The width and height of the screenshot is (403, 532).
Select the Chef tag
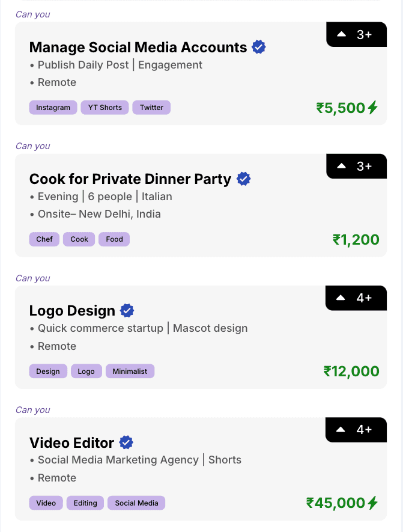coord(44,239)
